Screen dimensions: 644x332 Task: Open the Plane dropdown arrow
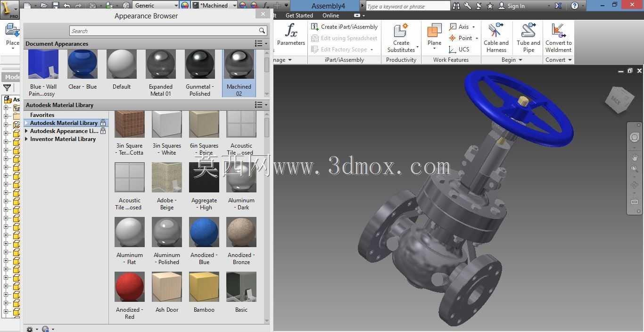point(434,49)
